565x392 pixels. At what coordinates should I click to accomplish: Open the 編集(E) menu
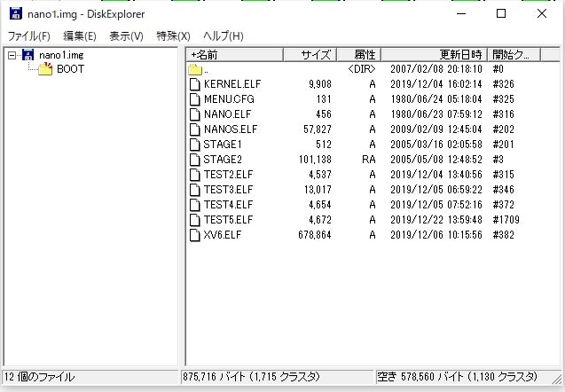pyautogui.click(x=80, y=36)
